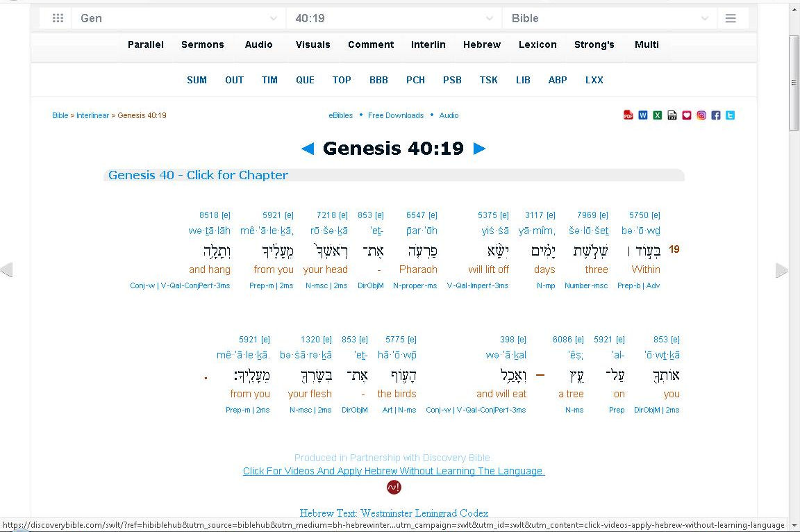Viewport: 800px width, 532px height.
Task: Click the Twitter icon
Action: click(x=731, y=115)
